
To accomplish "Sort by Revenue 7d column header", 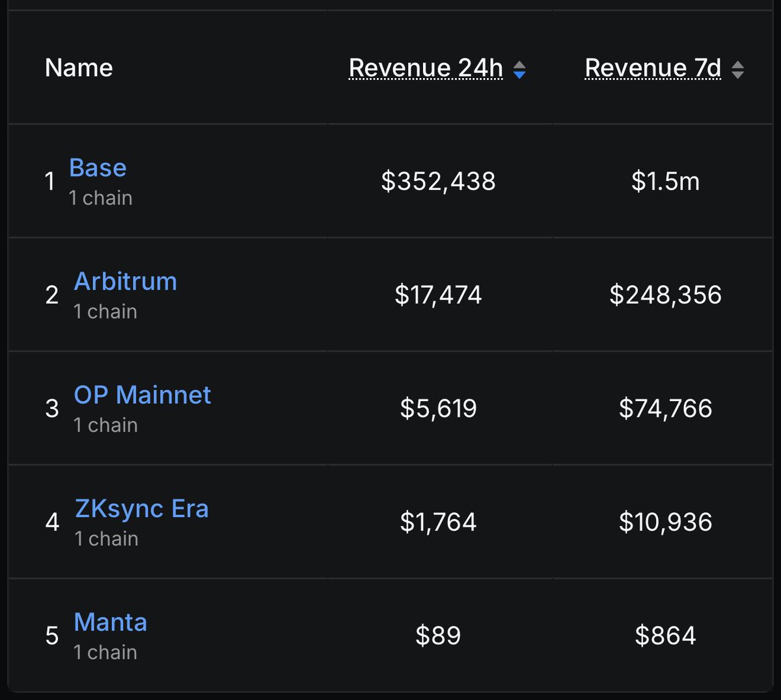I will [653, 68].
